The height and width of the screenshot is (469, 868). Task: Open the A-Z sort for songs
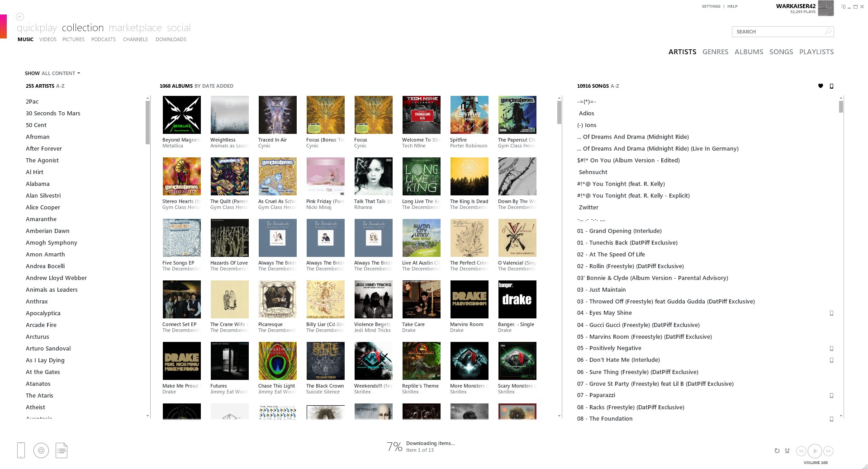(x=615, y=85)
